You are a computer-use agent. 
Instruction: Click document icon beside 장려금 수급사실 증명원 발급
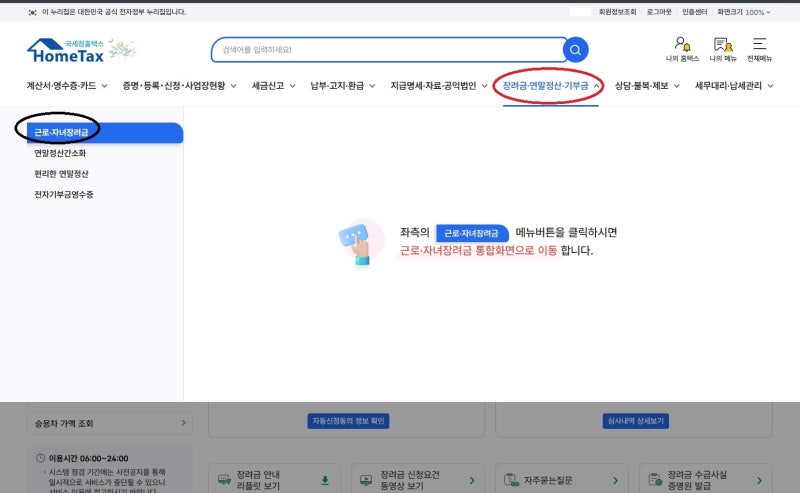pos(655,480)
